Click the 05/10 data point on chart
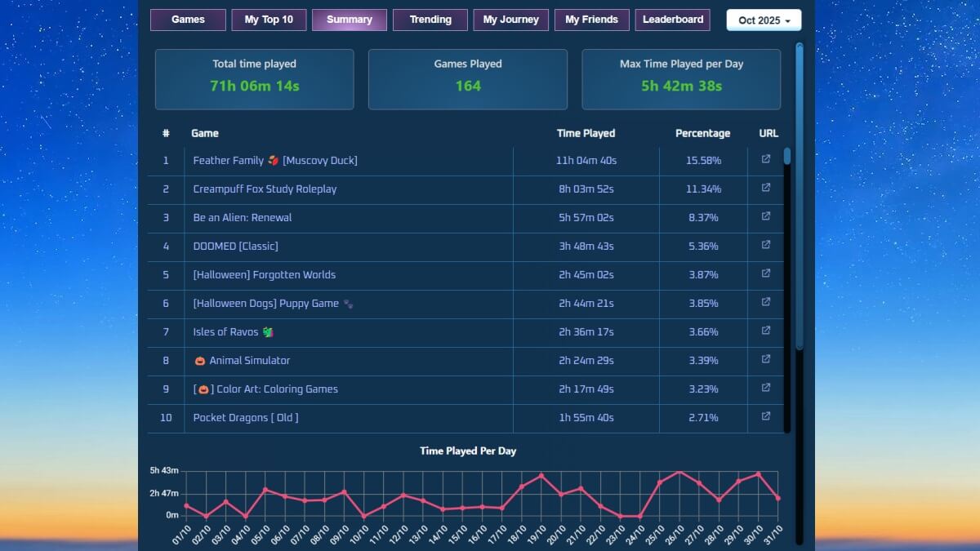Screen dimensions: 980x551 tap(265, 490)
